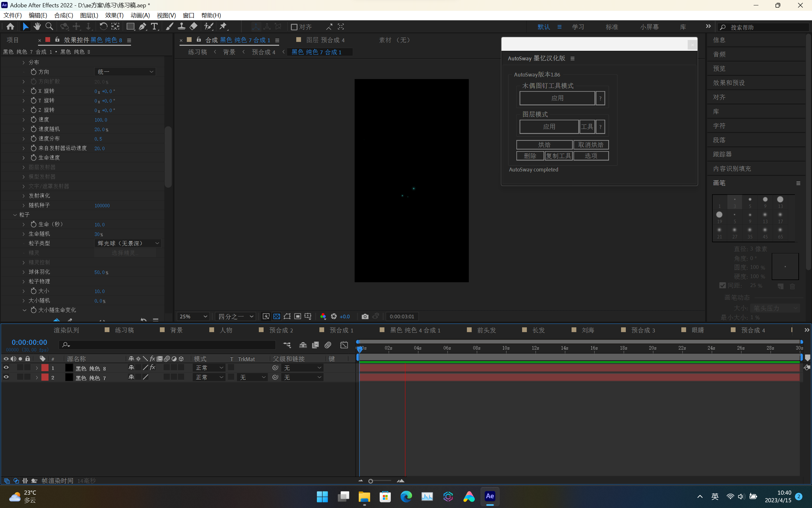Click the 复制工具 button in AutoSway

[x=558, y=156]
